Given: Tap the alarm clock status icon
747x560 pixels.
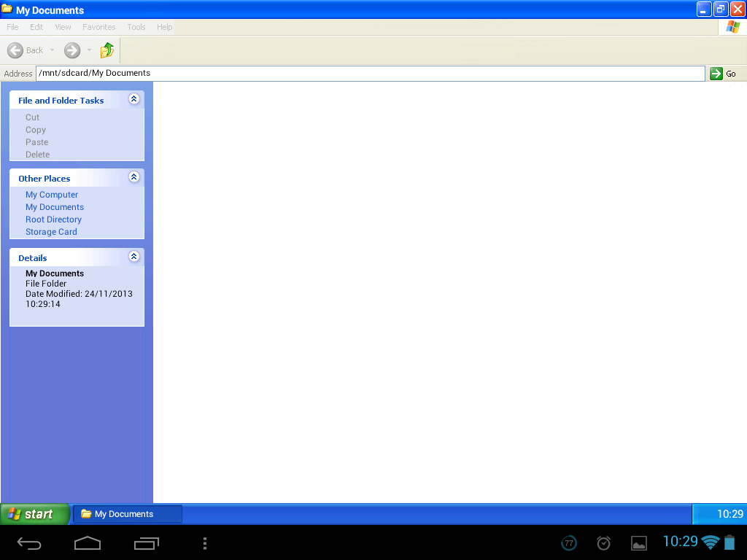Looking at the screenshot, I should tap(603, 542).
